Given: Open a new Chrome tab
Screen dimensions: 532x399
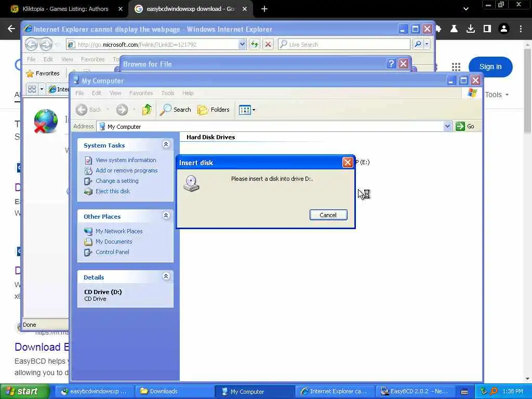Looking at the screenshot, I should click(264, 9).
